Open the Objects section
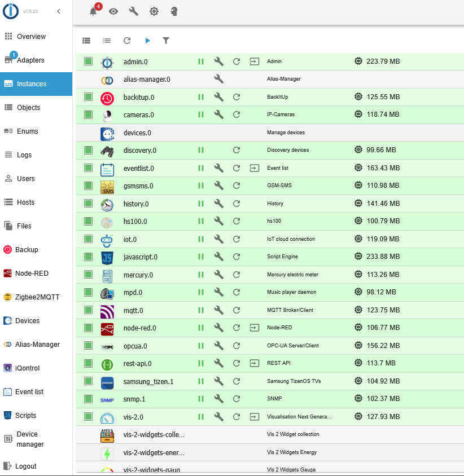The image size is (464, 476). 36,108
